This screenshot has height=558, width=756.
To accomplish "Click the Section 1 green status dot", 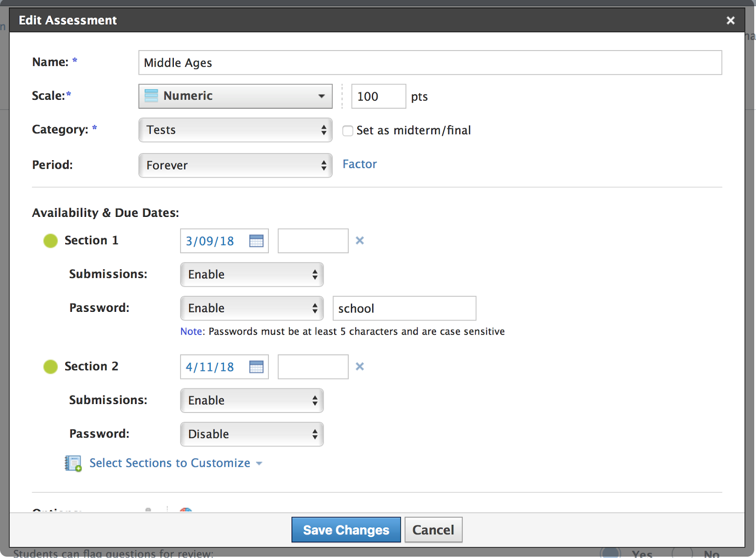I will pyautogui.click(x=51, y=241).
